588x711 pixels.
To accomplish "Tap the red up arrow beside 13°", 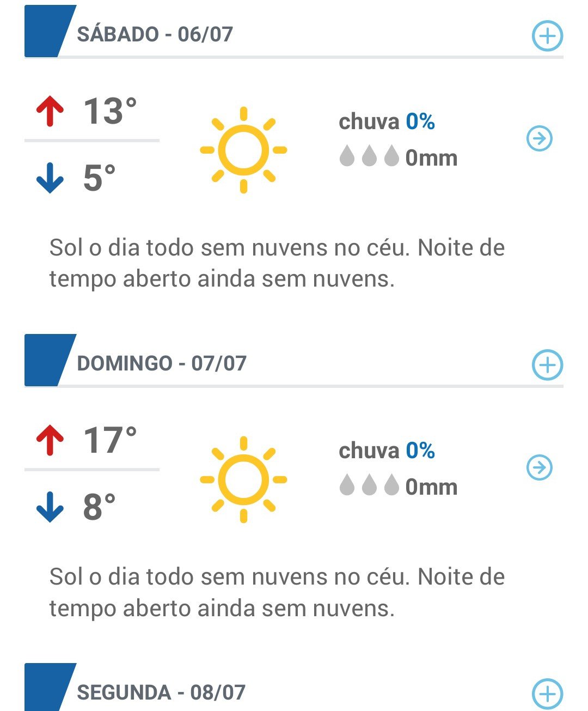I will click(x=50, y=112).
